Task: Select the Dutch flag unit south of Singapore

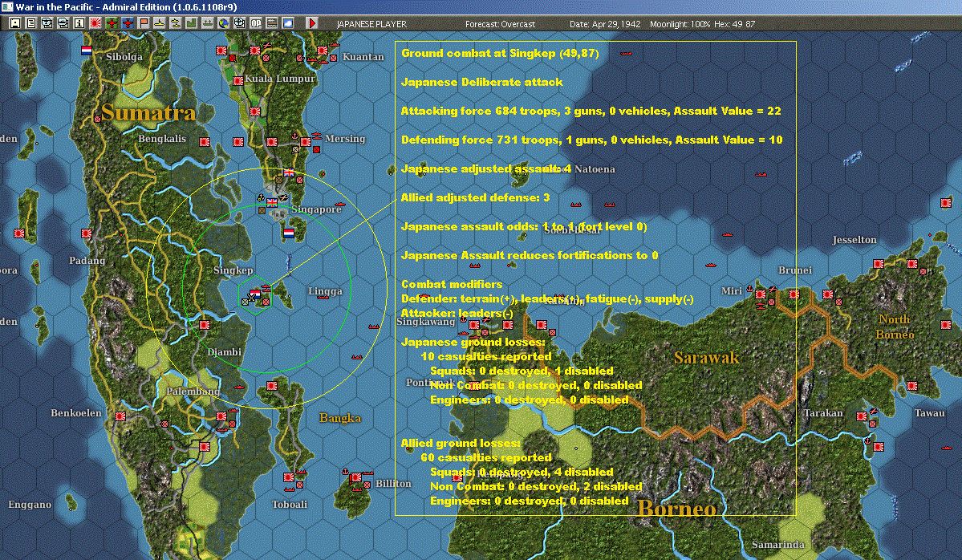Action: 288,233
